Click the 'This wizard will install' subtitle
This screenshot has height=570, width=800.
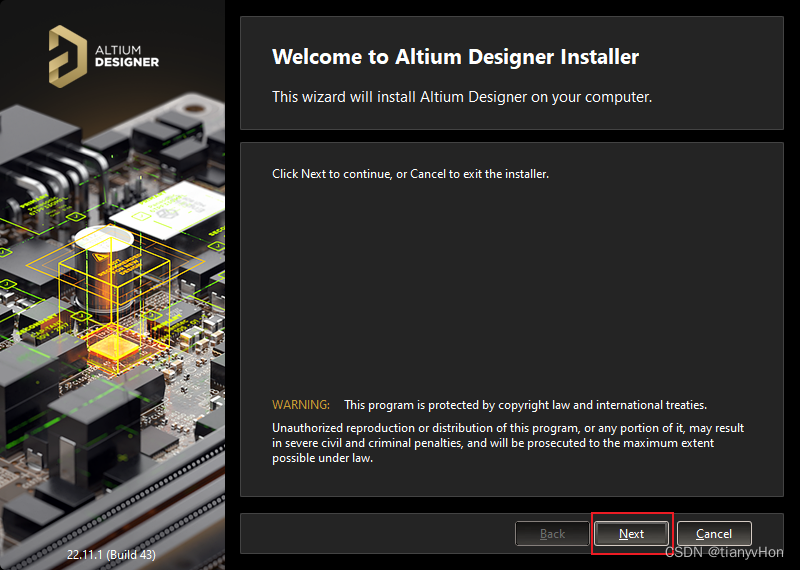pos(462,97)
